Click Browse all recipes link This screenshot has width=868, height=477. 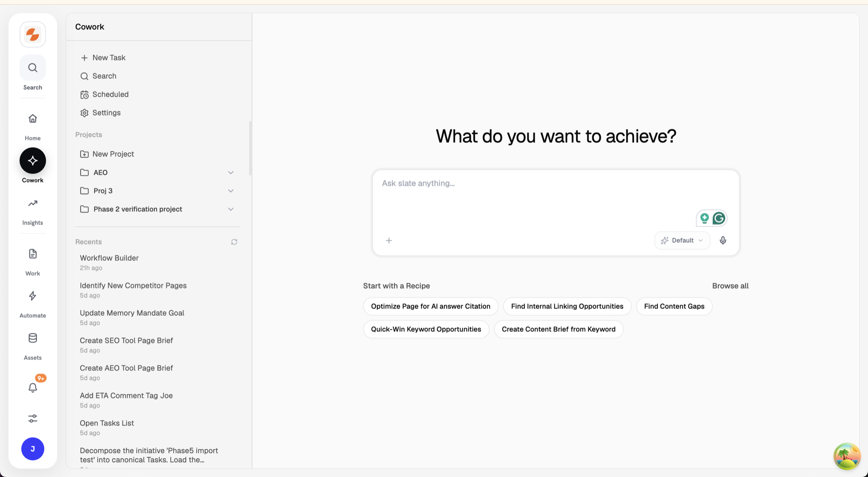click(x=730, y=286)
